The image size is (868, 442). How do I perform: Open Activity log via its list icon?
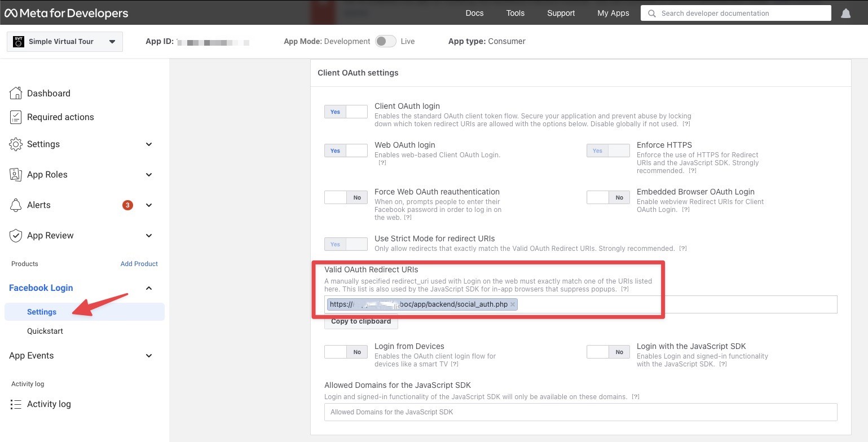16,404
